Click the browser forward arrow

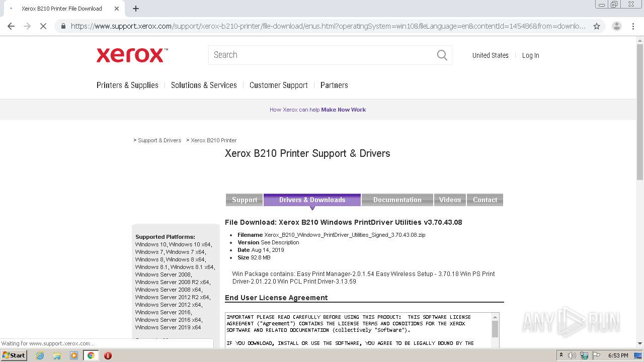pos(27,26)
